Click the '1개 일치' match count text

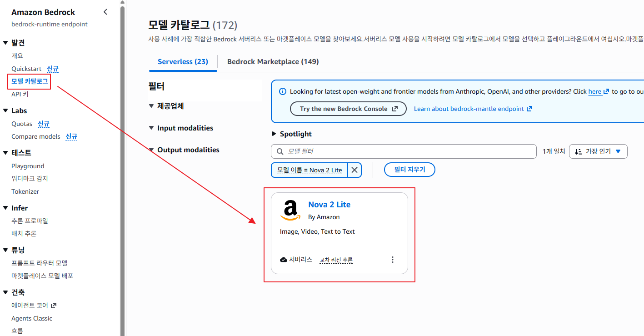point(554,151)
